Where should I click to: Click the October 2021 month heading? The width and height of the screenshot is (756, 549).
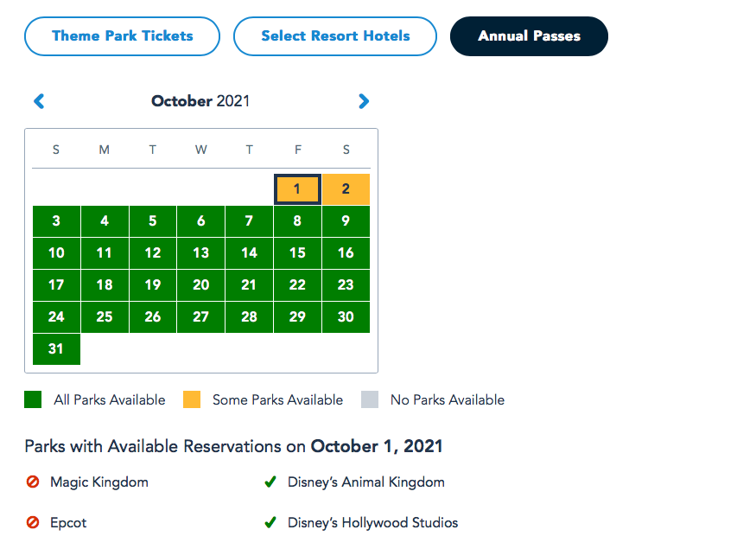[200, 101]
